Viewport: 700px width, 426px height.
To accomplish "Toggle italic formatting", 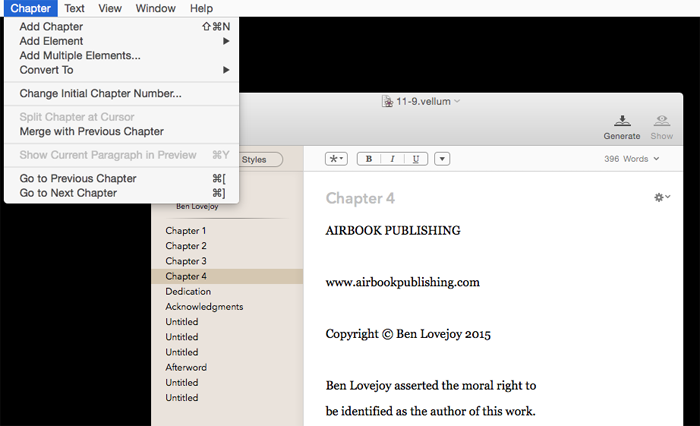I will (x=392, y=159).
